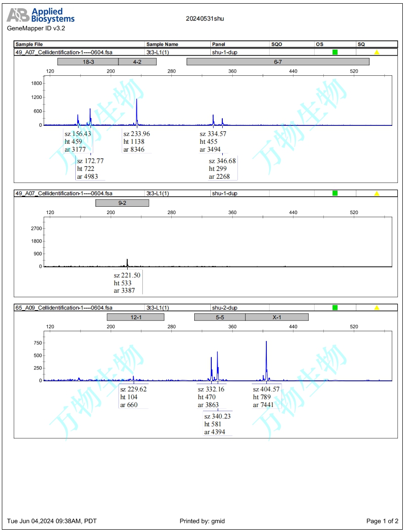Click the Sample File column header
The image size is (406, 532).
point(28,45)
